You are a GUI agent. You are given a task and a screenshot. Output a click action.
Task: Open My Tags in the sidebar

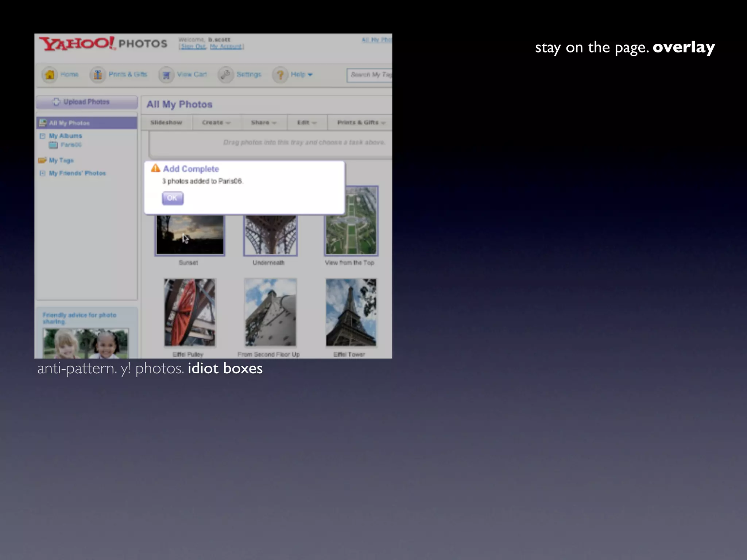(61, 160)
